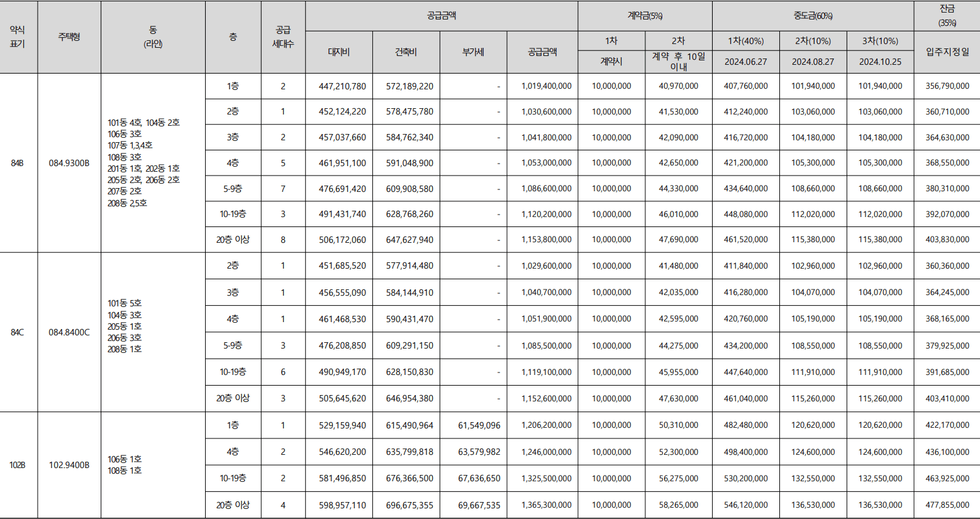Image resolution: width=980 pixels, height=519 pixels.
Task: Click construction cost 628,150,830
Action: point(409,372)
